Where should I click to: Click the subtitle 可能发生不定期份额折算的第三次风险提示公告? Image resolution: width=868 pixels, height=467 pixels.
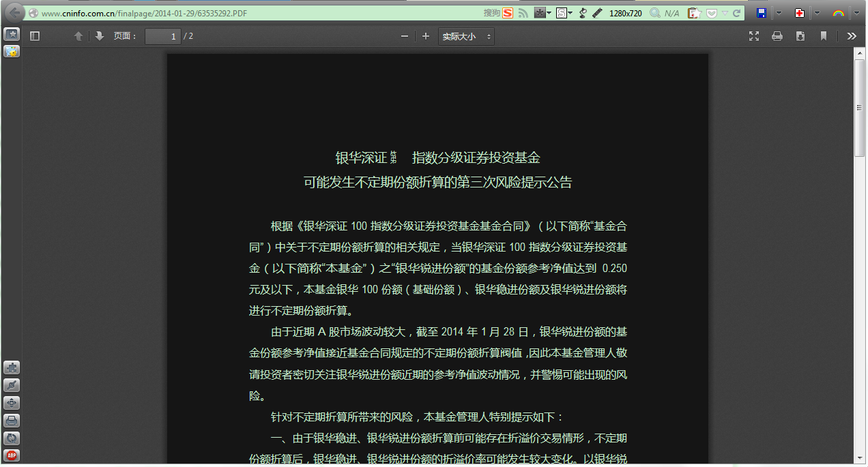(x=437, y=183)
